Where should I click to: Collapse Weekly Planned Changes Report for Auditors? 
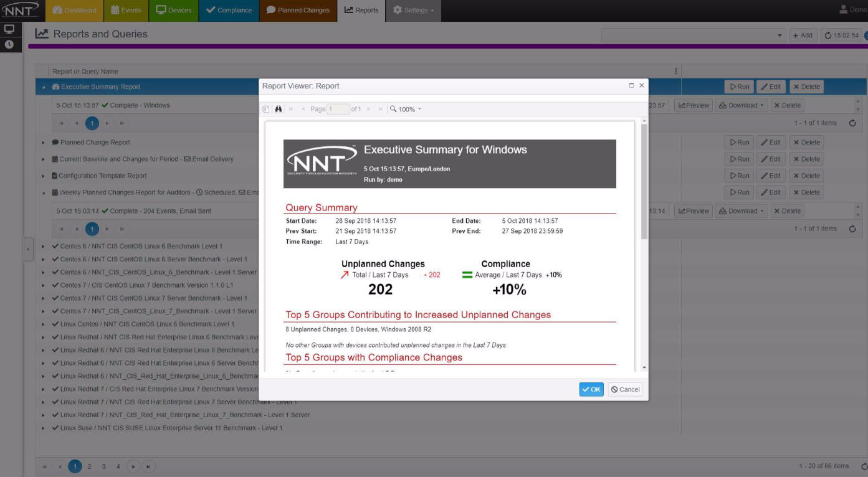coord(44,193)
